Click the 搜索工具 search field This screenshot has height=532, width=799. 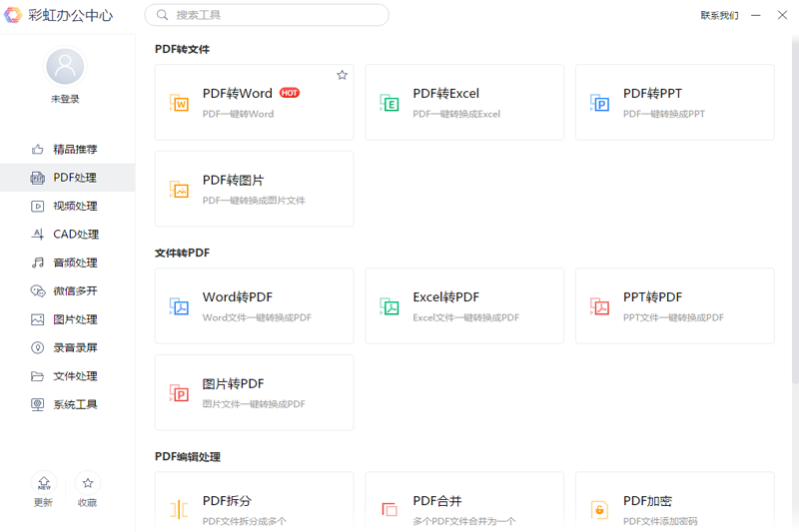tap(268, 15)
